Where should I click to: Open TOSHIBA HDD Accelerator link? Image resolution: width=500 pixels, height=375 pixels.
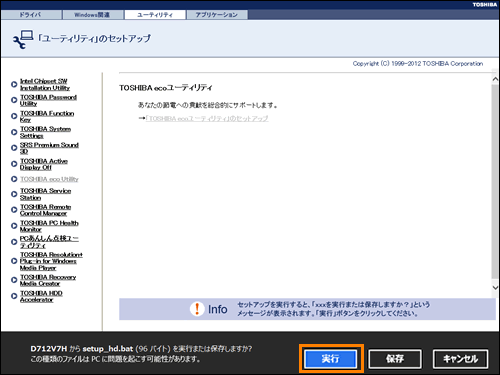tap(41, 296)
